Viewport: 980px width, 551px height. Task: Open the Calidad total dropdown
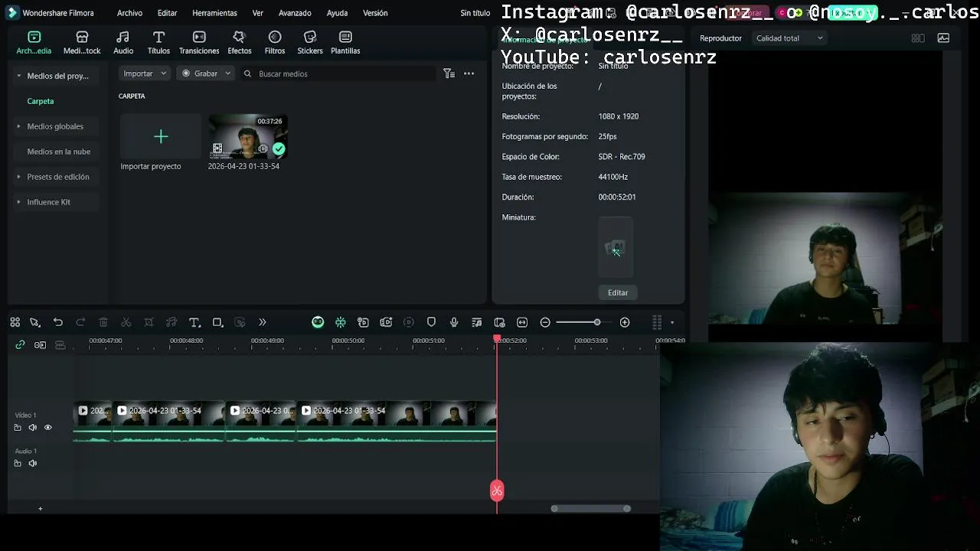(x=789, y=38)
